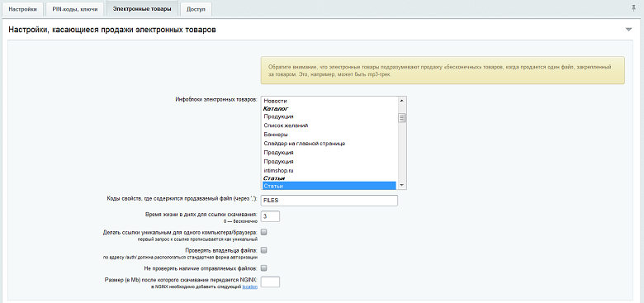Image resolution: width=644 pixels, height=303 pixels.
Task: Click the pin icon at top right
Action: pos(634,7)
